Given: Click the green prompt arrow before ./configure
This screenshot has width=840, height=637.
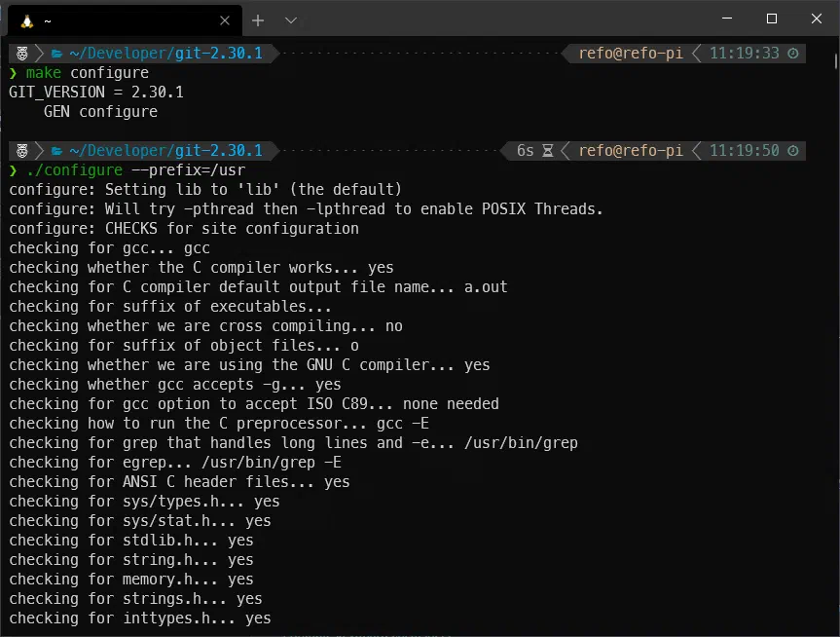Looking at the screenshot, I should pyautogui.click(x=14, y=170).
